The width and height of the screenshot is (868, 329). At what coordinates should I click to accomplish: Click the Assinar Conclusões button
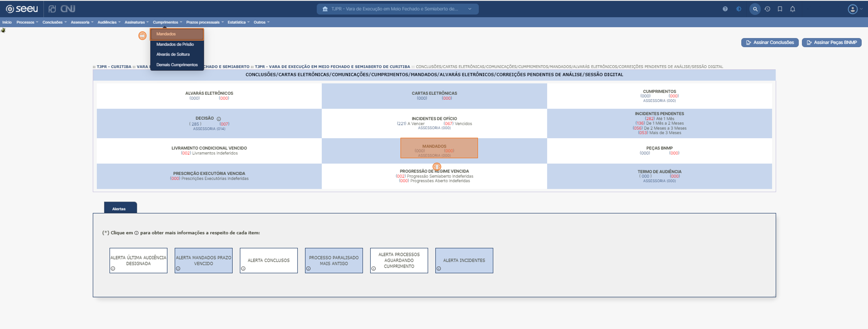[770, 43]
